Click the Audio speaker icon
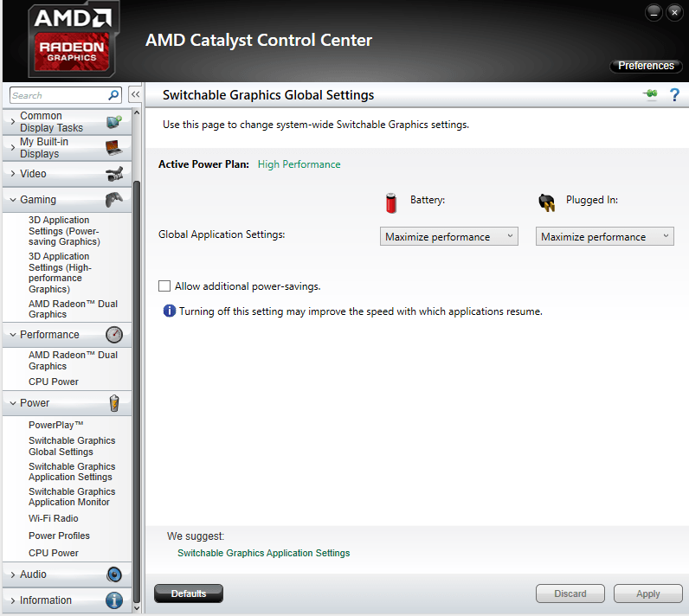The width and height of the screenshot is (689, 616). (x=114, y=574)
